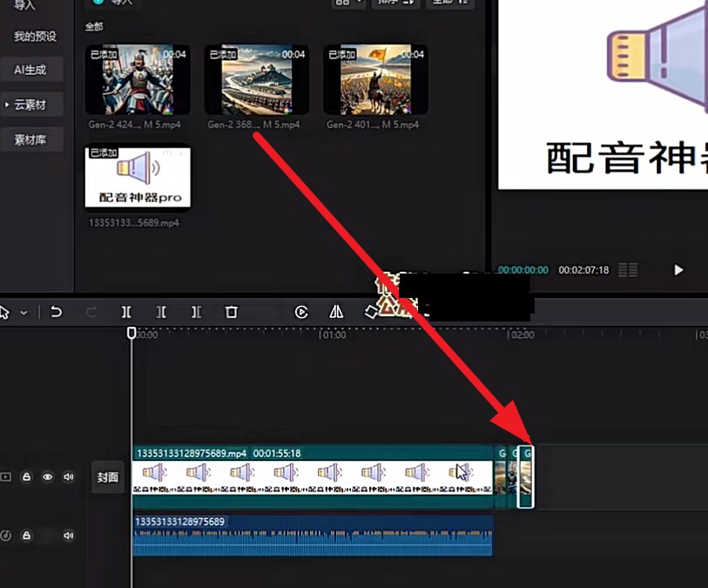Click the 00:01:55:18 clip duration label

click(x=277, y=454)
